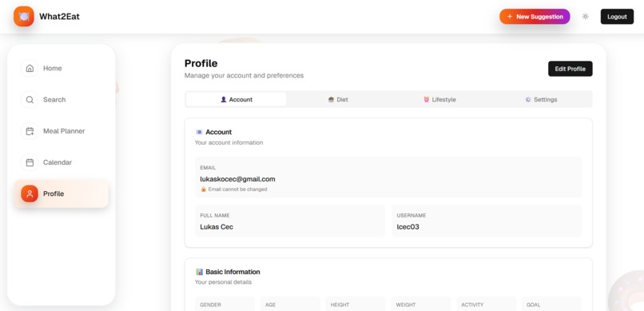Switch to the Diet tab
The width and height of the screenshot is (644, 311).
[338, 99]
